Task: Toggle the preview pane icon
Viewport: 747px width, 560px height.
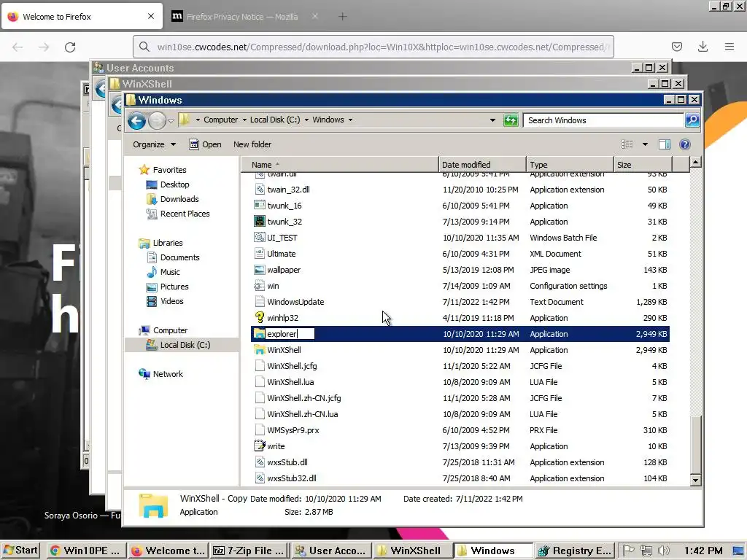Action: click(664, 144)
